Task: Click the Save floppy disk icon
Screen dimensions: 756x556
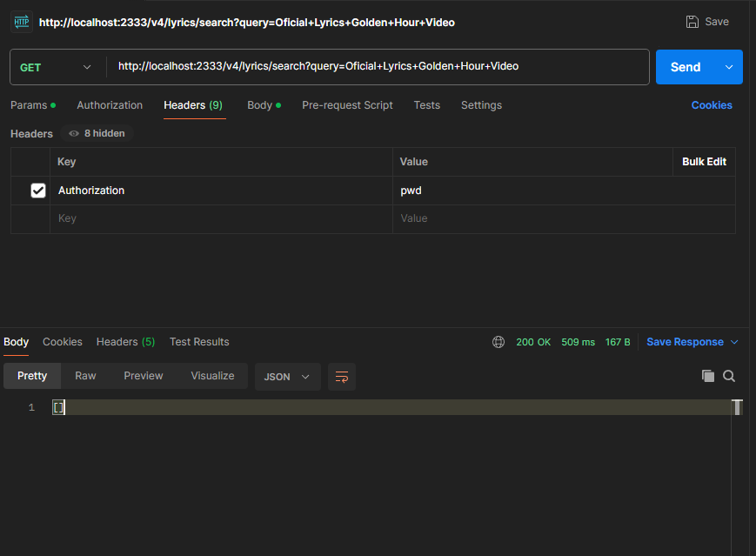Action: point(692,22)
